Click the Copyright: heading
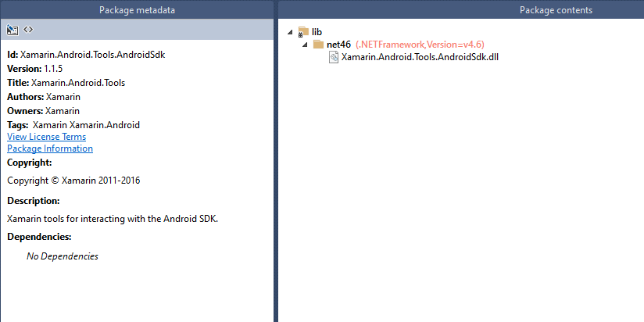Image resolution: width=644 pixels, height=322 pixels. [30, 163]
